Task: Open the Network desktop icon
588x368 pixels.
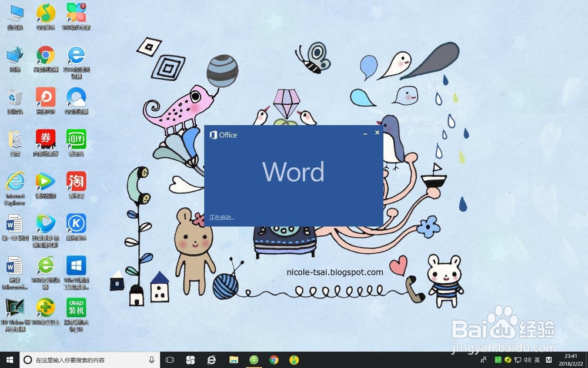Action: pos(15,59)
